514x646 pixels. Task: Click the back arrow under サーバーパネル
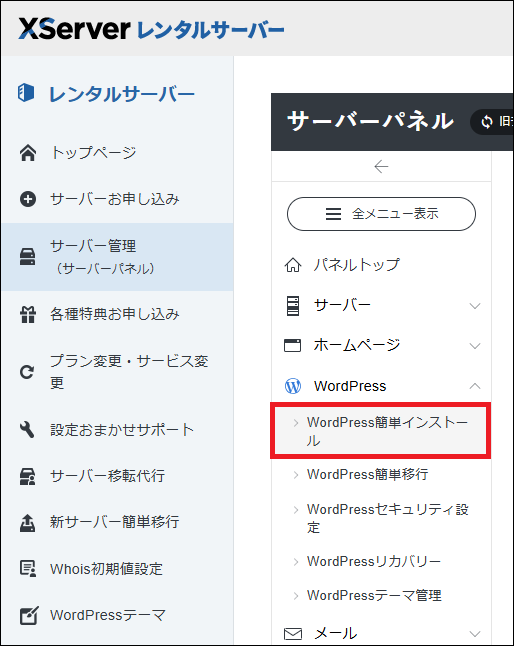pyautogui.click(x=381, y=166)
